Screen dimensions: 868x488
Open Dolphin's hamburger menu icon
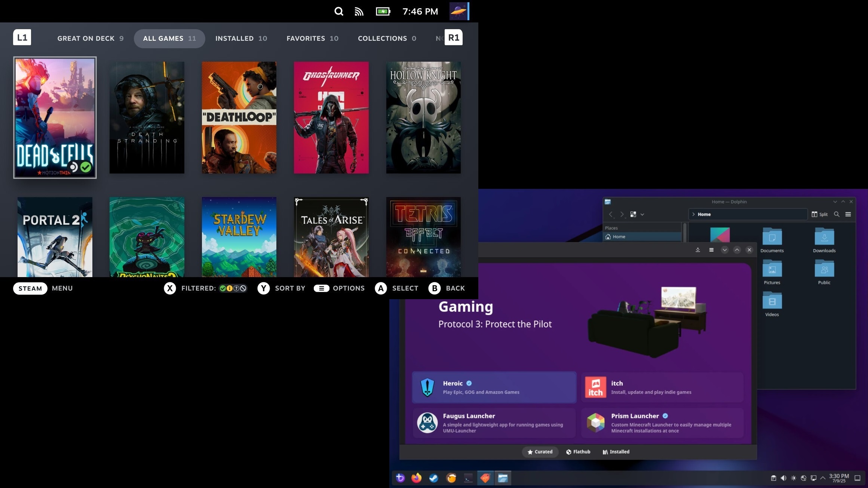(x=849, y=214)
